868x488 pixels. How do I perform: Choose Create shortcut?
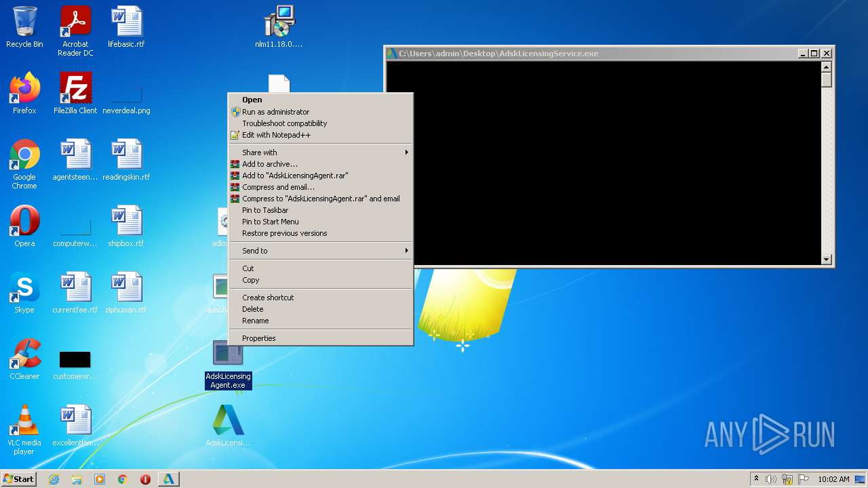coord(321,298)
